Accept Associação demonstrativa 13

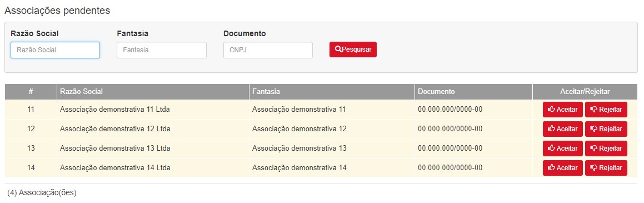[563, 148]
